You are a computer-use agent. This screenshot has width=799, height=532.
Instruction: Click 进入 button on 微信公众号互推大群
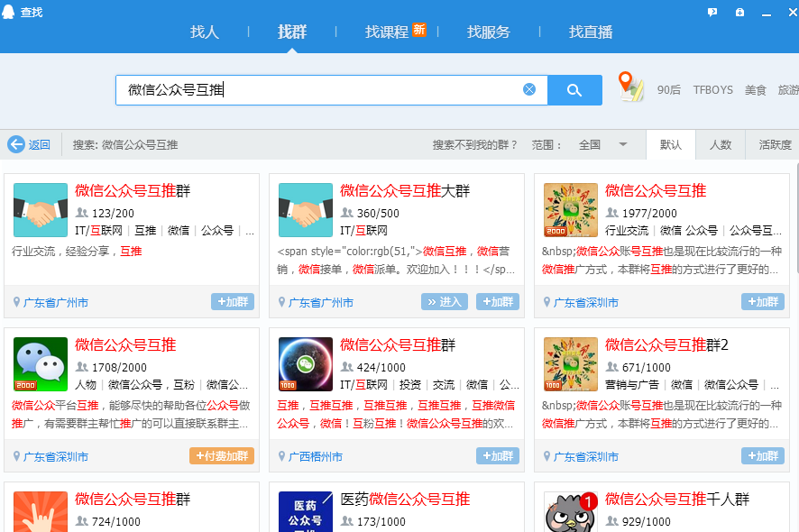445,302
